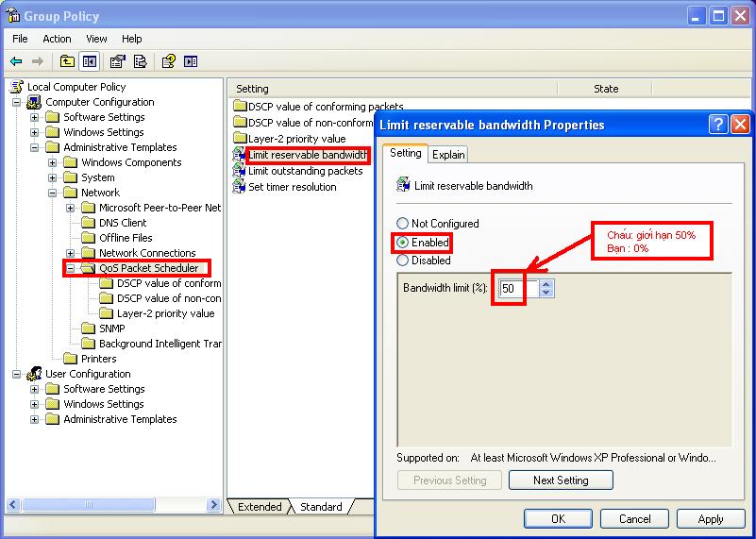Click the Back arrow toolbar icon
Viewport: 756px width, 539px height.
click(x=16, y=61)
